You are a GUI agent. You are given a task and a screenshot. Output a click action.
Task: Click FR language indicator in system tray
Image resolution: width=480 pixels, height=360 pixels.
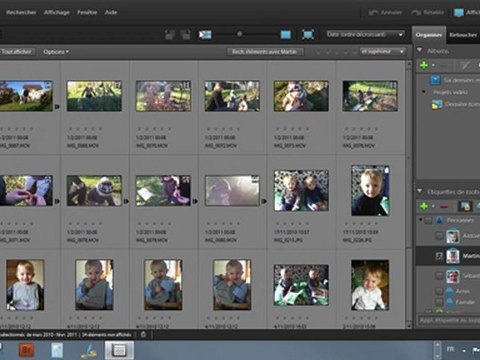tap(450, 349)
